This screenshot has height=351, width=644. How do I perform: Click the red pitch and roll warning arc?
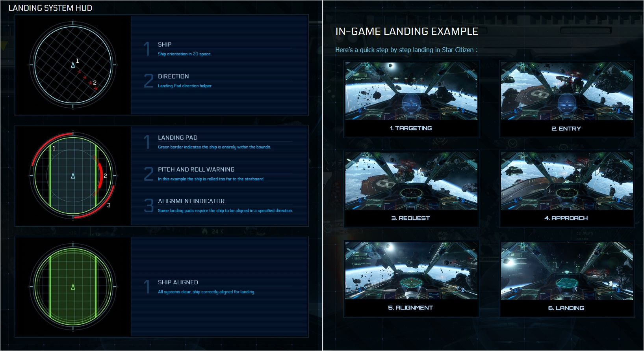tap(99, 175)
